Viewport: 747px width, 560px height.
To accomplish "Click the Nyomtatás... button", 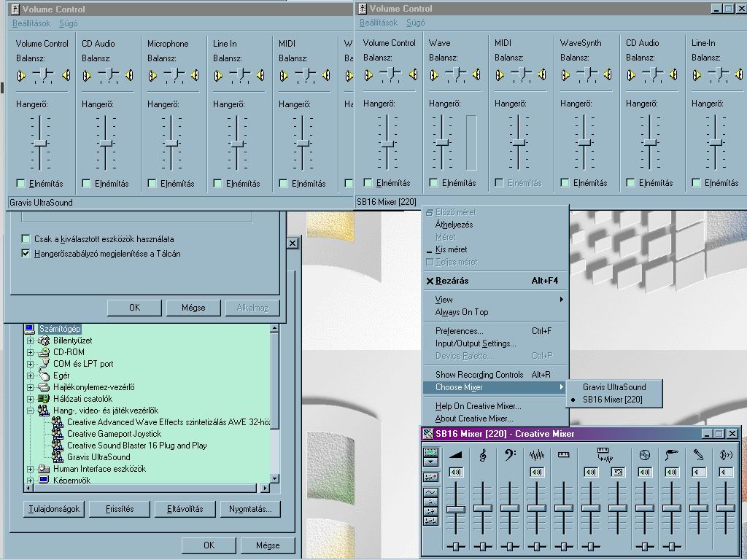I will point(251,508).
